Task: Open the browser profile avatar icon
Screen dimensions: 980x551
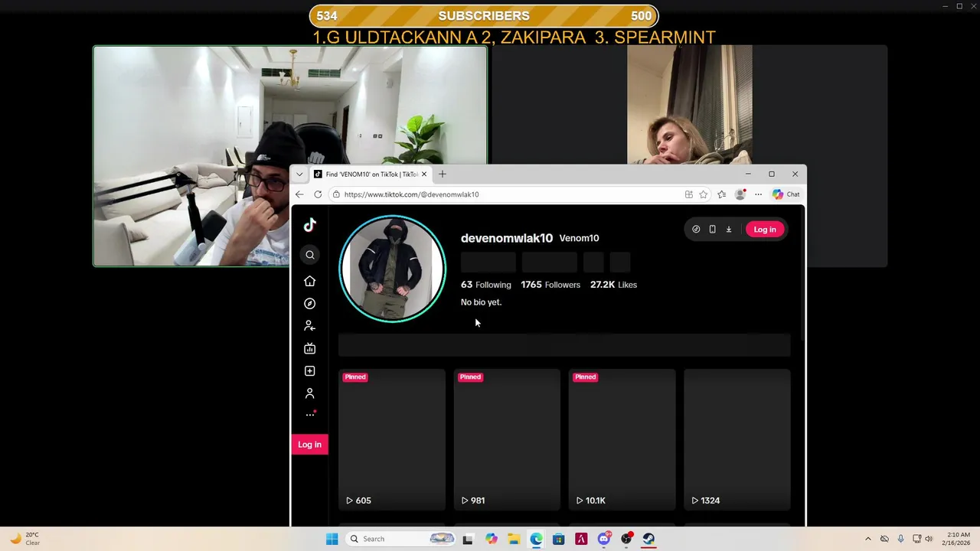Action: [x=740, y=194]
